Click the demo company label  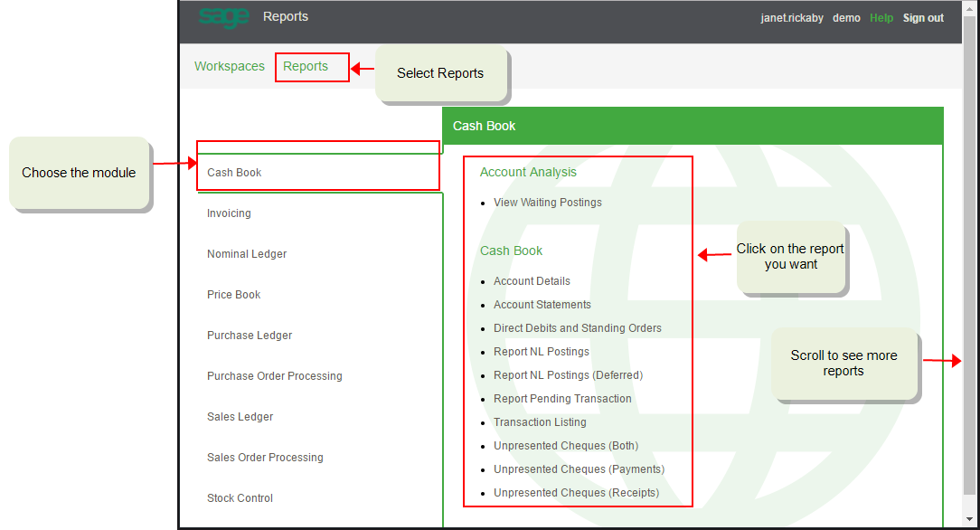tap(846, 18)
